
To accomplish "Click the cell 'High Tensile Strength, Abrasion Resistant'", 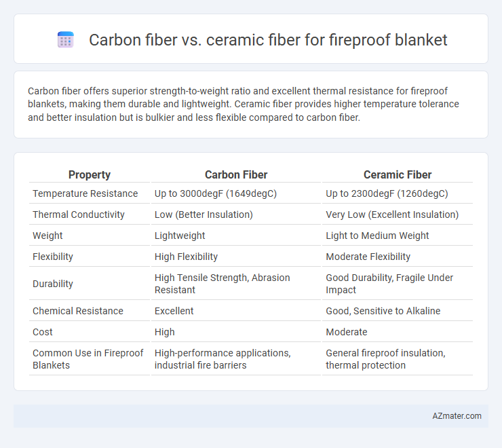I will tap(223, 284).
